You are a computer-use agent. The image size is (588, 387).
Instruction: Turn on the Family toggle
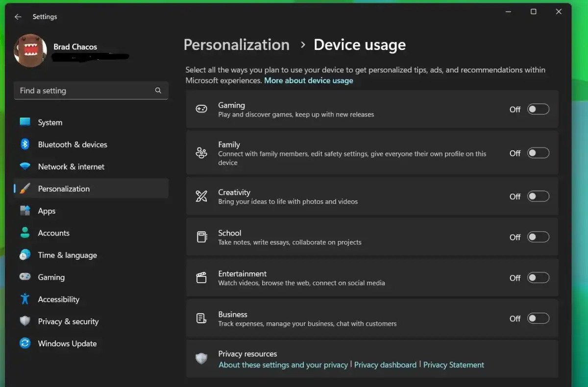point(538,153)
